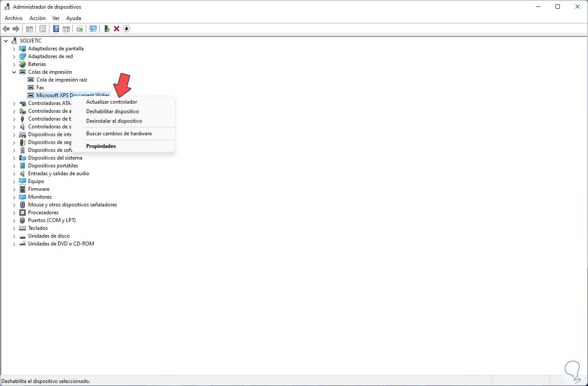Click the Teclados keyboard icon
Viewport: 588px width, 386px height.
pyautogui.click(x=23, y=228)
